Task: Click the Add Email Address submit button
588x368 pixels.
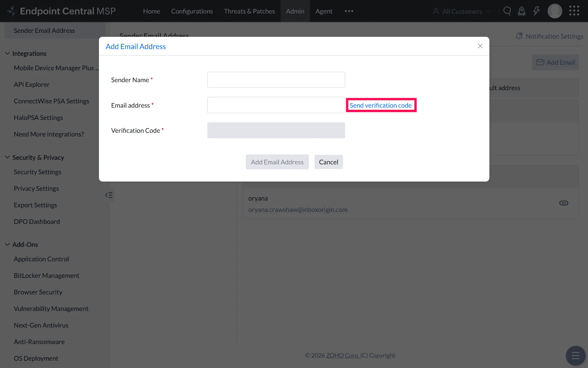Action: pos(277,162)
